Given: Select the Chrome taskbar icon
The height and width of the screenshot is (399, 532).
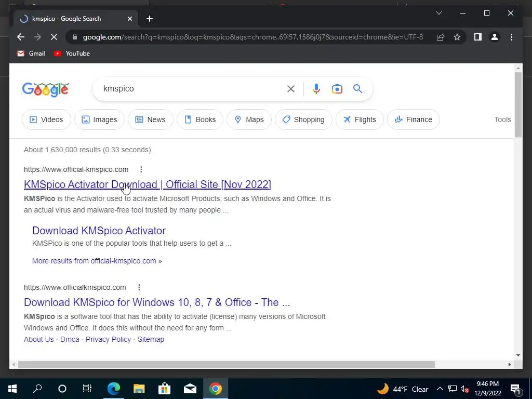Looking at the screenshot, I should (216, 389).
